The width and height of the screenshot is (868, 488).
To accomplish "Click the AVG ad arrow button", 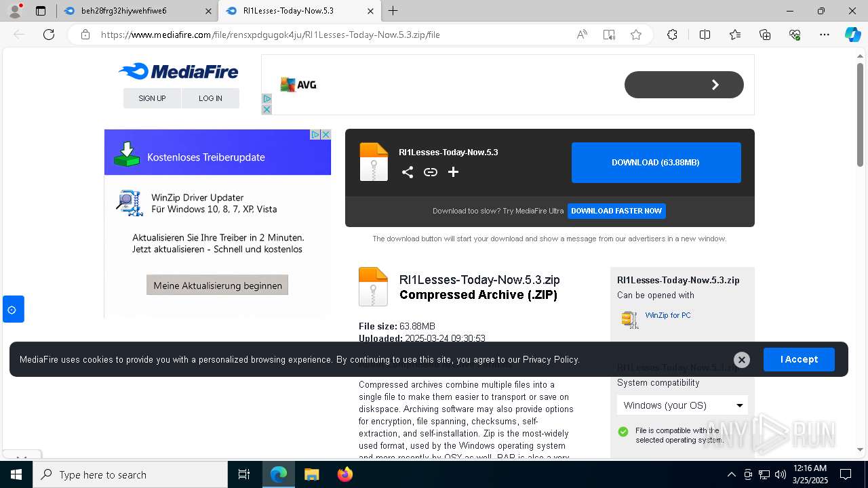I will 684,85.
